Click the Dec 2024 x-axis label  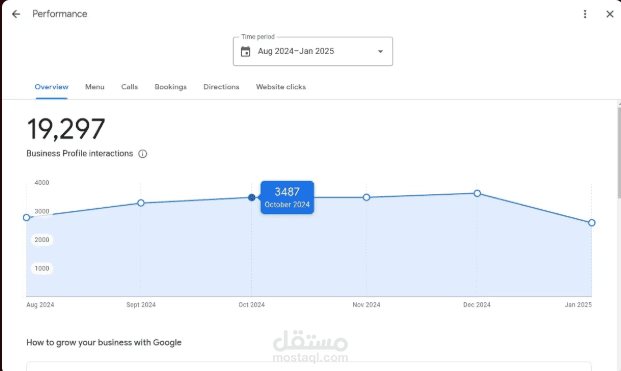(477, 304)
